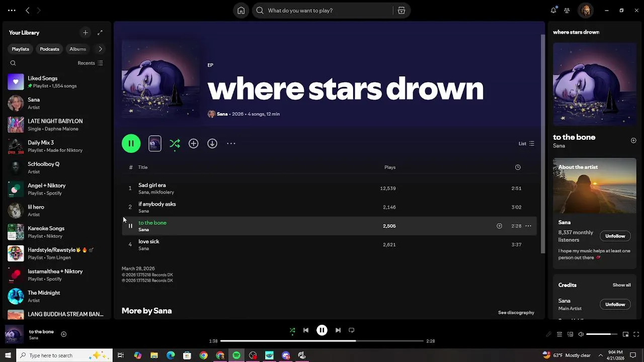Image resolution: width=644 pixels, height=362 pixels.
Task: Expand Your Library panel
Action: (100, 33)
